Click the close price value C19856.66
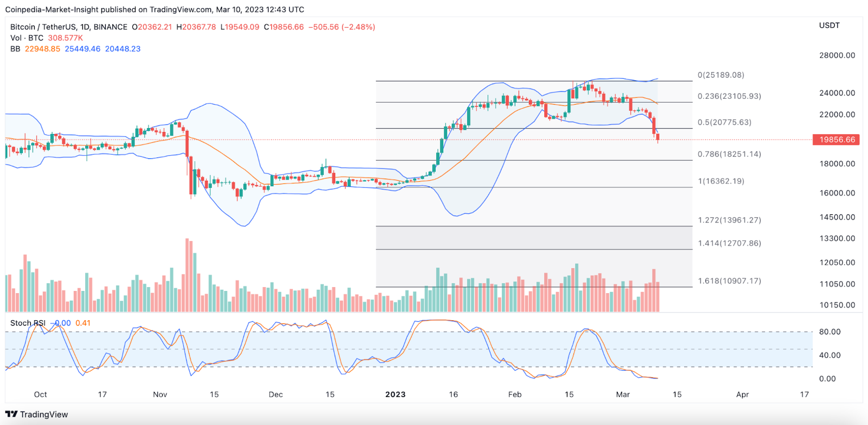868x425 pixels. [x=284, y=27]
